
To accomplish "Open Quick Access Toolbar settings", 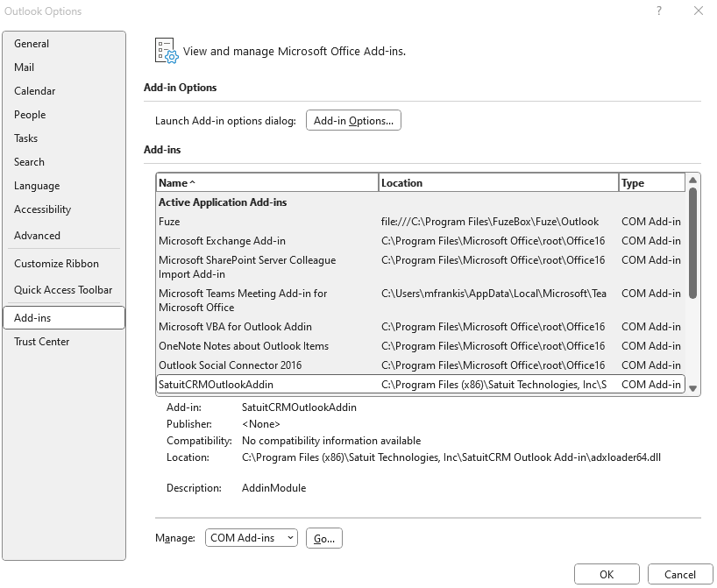I will click(64, 290).
